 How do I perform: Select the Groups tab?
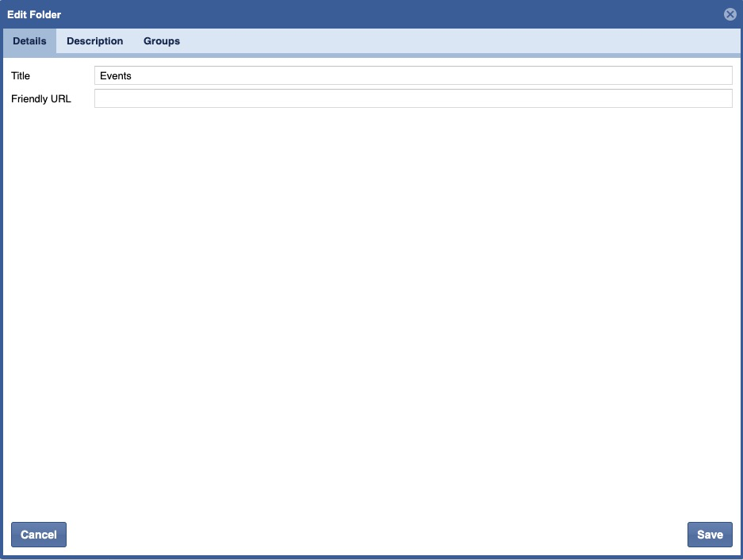click(162, 41)
